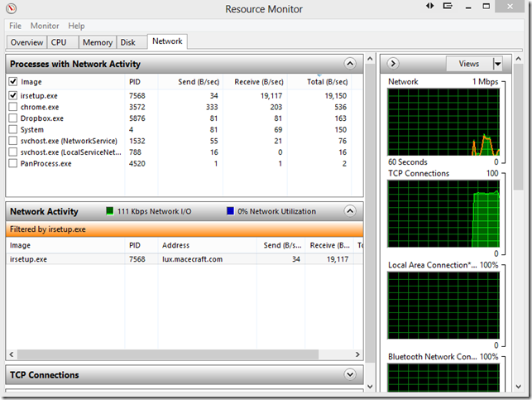This screenshot has height=400, width=532.
Task: Click the main pane scroll up arrow
Action: point(370,59)
